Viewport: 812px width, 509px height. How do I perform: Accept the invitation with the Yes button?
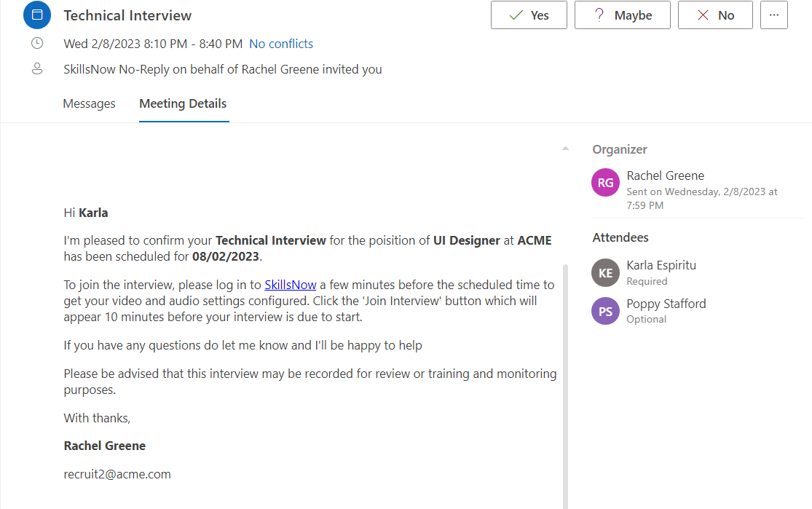(529, 15)
